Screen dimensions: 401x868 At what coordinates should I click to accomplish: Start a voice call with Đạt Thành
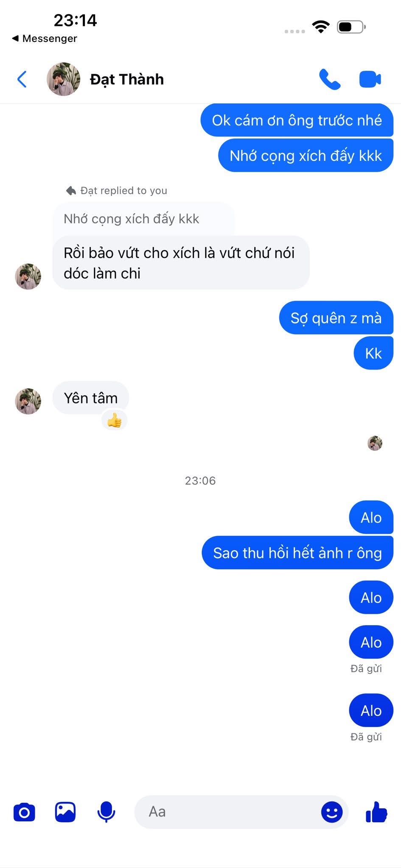click(330, 79)
